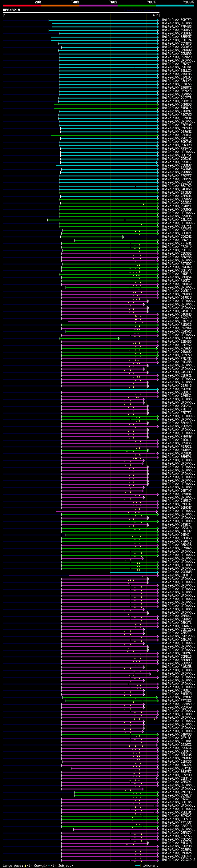The image size is (197, 868).
Task: Select the UniRef100_A6SAD3 label
Action: click(x=177, y=349)
